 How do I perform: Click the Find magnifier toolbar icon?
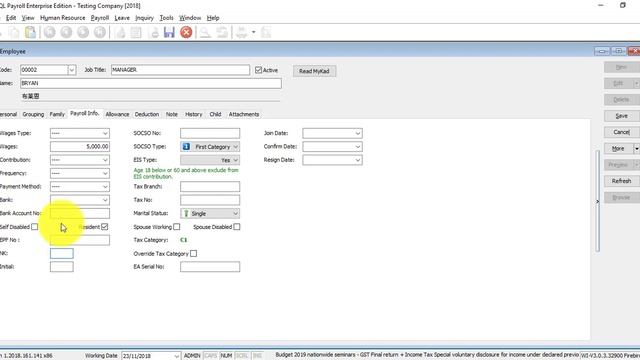205,33
